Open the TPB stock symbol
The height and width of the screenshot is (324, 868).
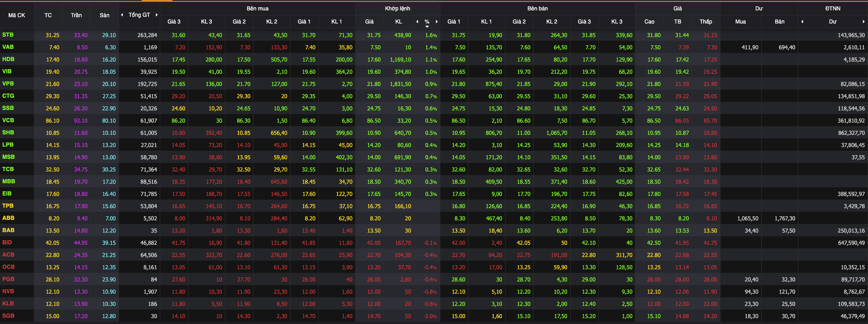(8, 206)
